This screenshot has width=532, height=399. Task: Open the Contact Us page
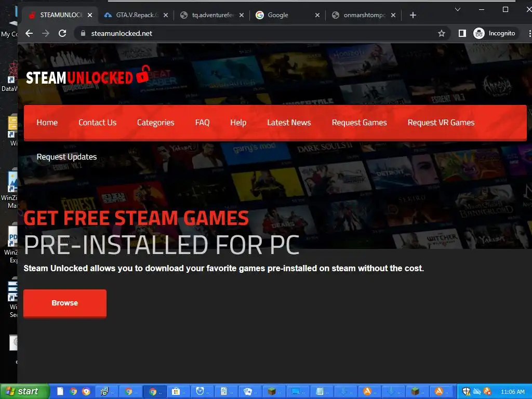97,123
